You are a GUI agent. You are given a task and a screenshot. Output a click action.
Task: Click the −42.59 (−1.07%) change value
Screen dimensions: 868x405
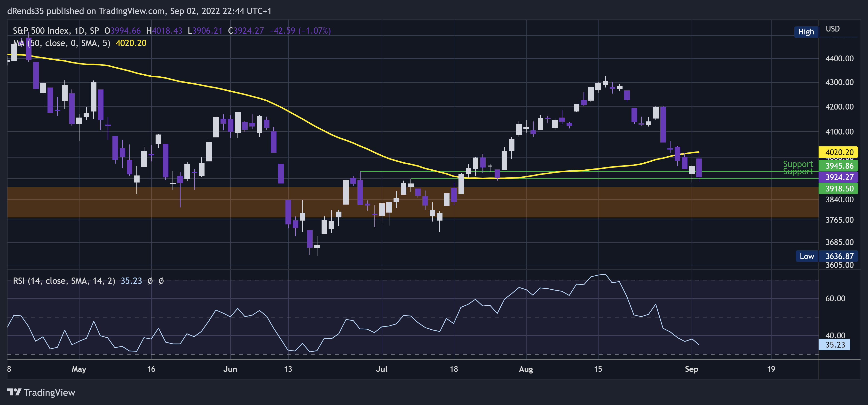(300, 31)
